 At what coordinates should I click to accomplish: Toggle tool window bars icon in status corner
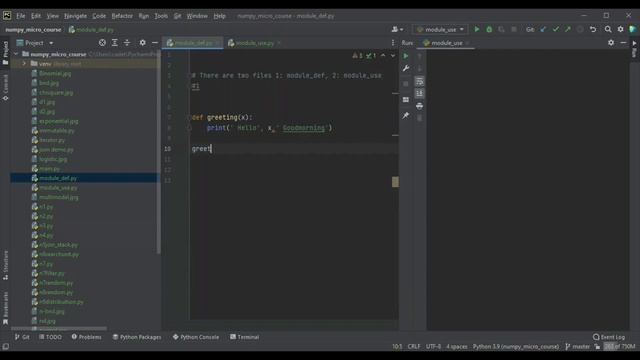pyautogui.click(x=5, y=347)
